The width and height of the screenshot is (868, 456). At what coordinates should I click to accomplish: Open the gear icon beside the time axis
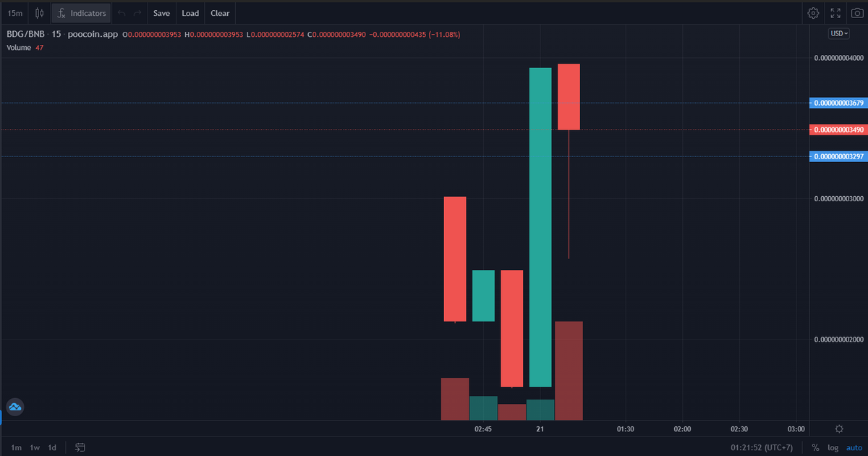coord(839,429)
